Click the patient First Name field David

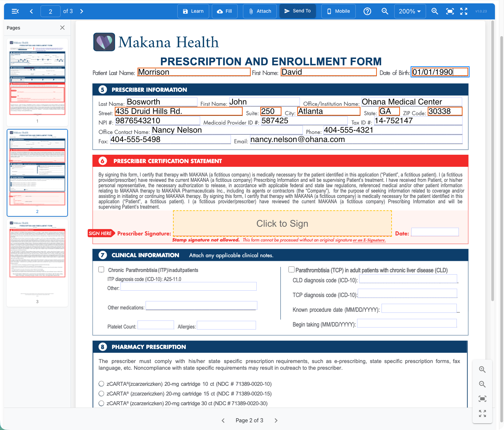coord(329,72)
